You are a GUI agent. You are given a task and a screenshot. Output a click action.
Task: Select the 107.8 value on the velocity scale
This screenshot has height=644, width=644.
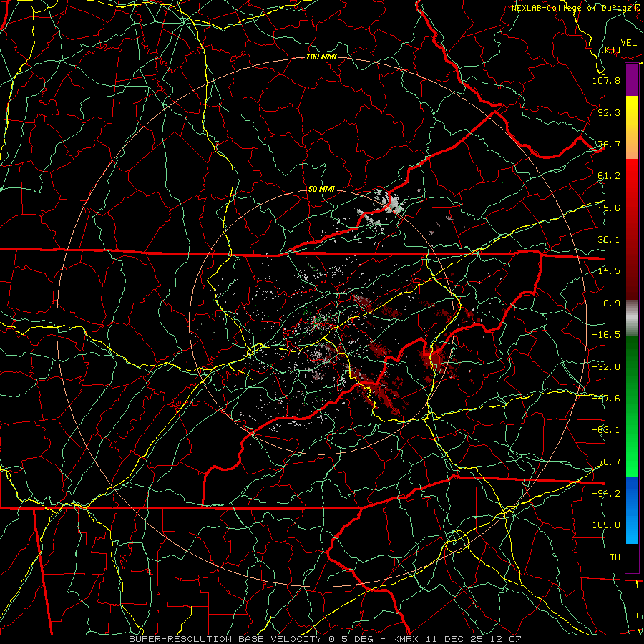606,80
